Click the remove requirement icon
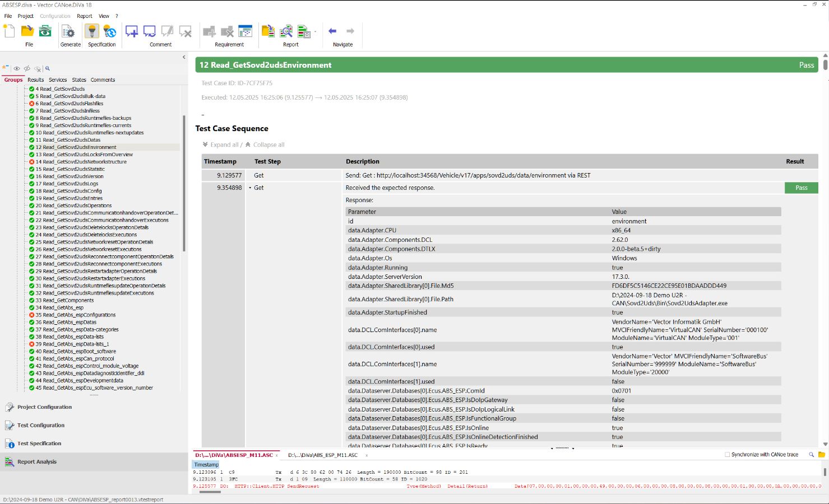 227,31
